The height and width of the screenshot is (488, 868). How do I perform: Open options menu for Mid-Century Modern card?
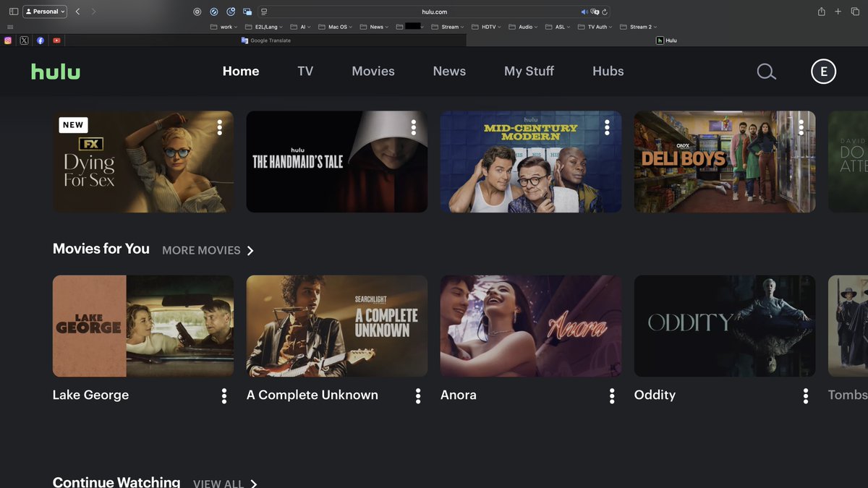pos(607,127)
